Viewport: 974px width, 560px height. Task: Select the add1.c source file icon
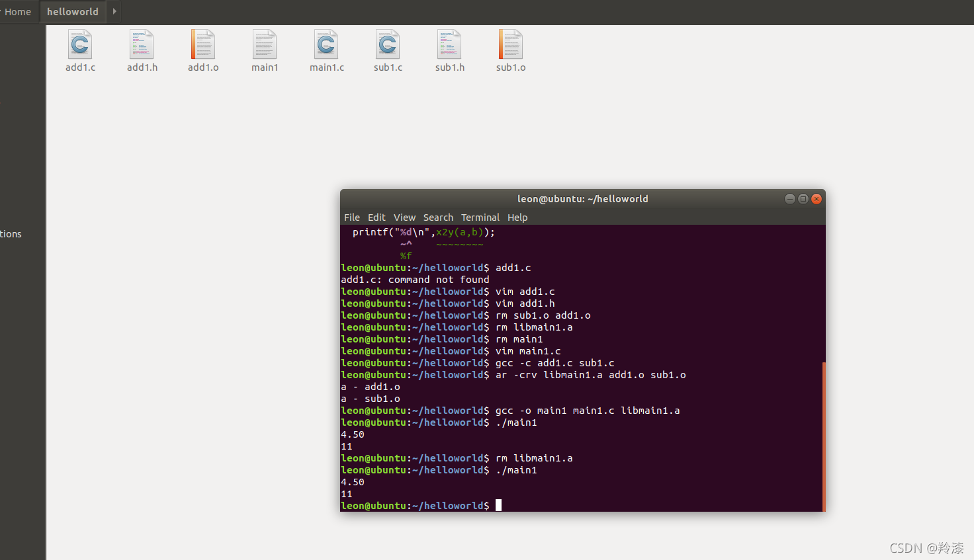point(80,45)
